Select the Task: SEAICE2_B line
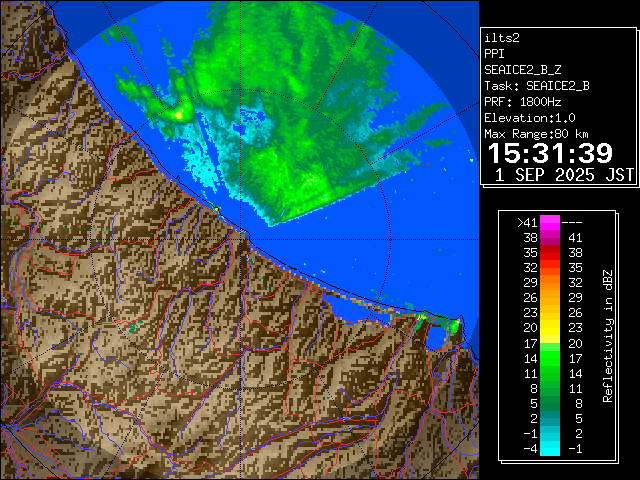This screenshot has height=480, width=640. [536, 85]
